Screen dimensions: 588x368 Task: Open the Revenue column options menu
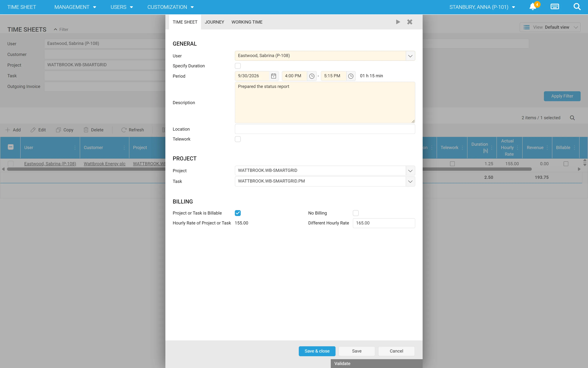tap(547, 148)
